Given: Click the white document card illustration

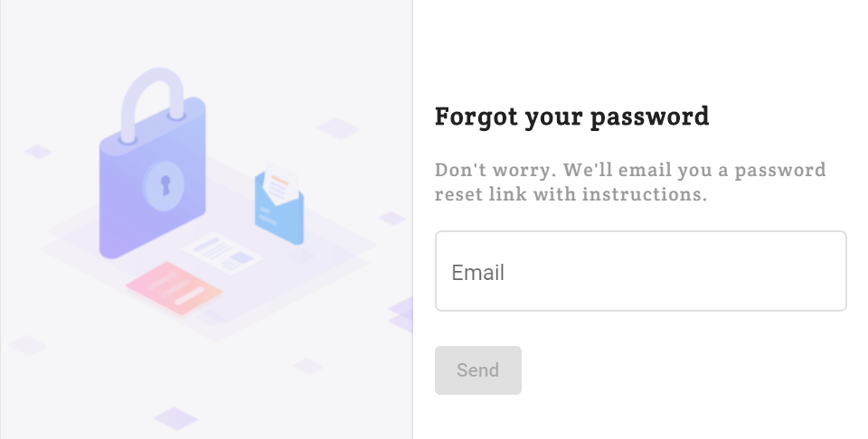Looking at the screenshot, I should pos(222,254).
